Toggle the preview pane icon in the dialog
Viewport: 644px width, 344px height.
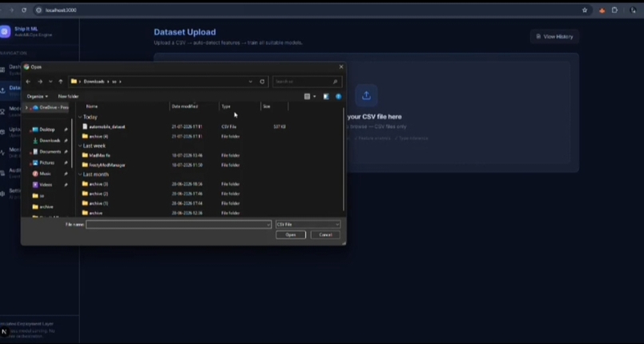(x=326, y=97)
